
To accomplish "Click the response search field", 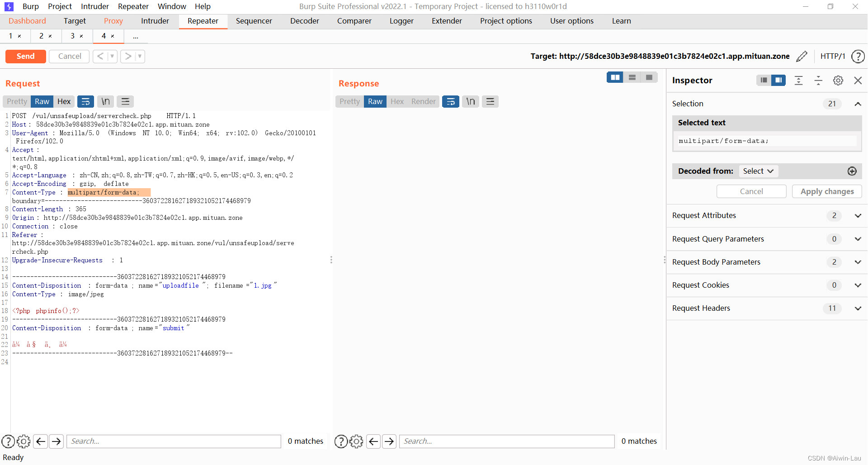I will 507,441.
